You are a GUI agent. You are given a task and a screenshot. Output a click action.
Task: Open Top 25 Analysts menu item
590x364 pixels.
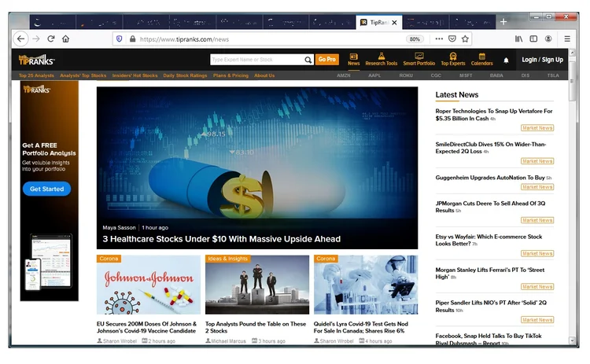pos(36,75)
